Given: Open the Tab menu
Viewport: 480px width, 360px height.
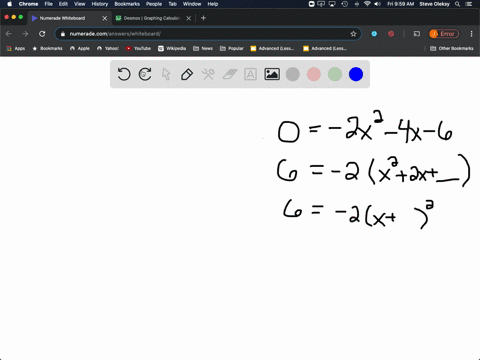Looking at the screenshot, I should pos(172,4).
